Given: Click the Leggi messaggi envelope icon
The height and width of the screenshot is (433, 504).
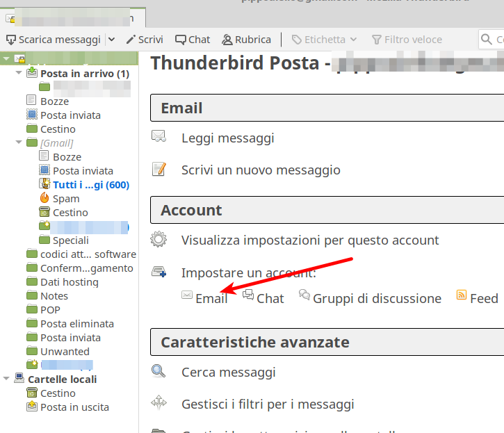Looking at the screenshot, I should click(x=158, y=136).
